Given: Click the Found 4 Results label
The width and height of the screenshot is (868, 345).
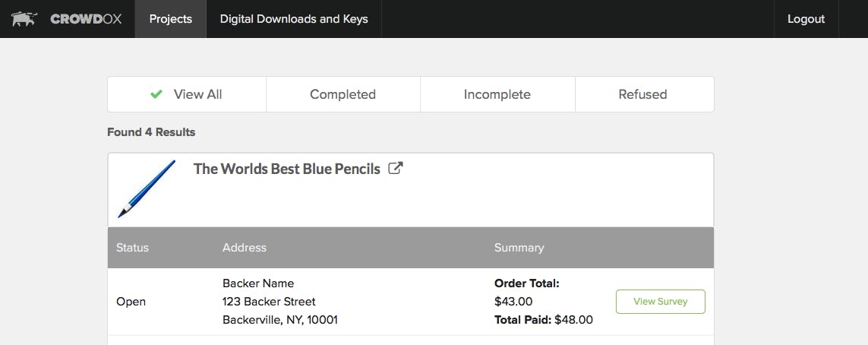Looking at the screenshot, I should pos(151,132).
